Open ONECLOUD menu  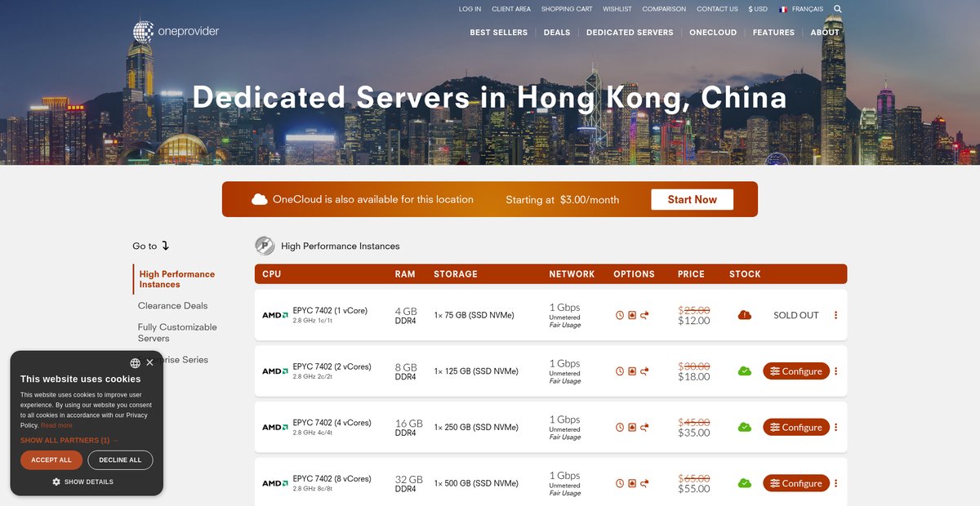click(713, 33)
